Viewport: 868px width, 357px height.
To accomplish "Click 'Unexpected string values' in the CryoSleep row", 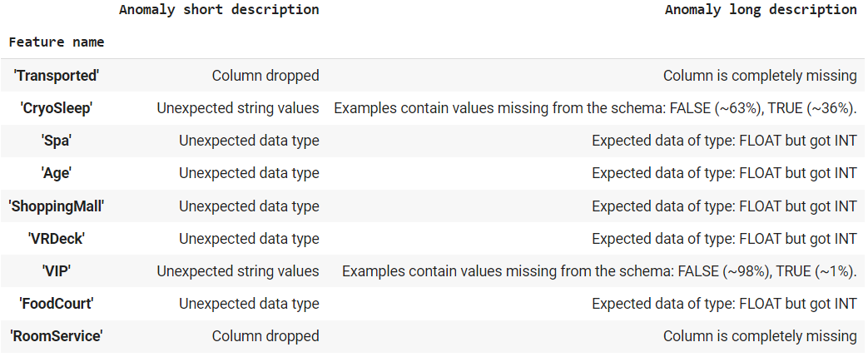I will [x=238, y=108].
